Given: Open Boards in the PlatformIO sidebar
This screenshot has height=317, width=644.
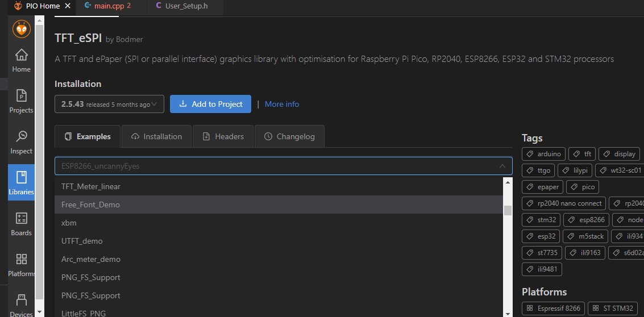Looking at the screenshot, I should 22,224.
